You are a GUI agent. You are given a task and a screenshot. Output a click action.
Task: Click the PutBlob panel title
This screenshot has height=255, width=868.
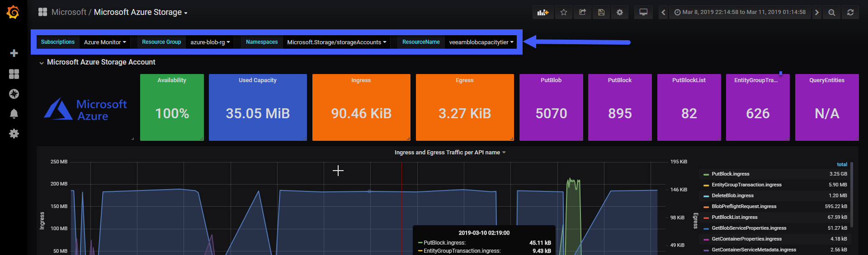pos(551,80)
